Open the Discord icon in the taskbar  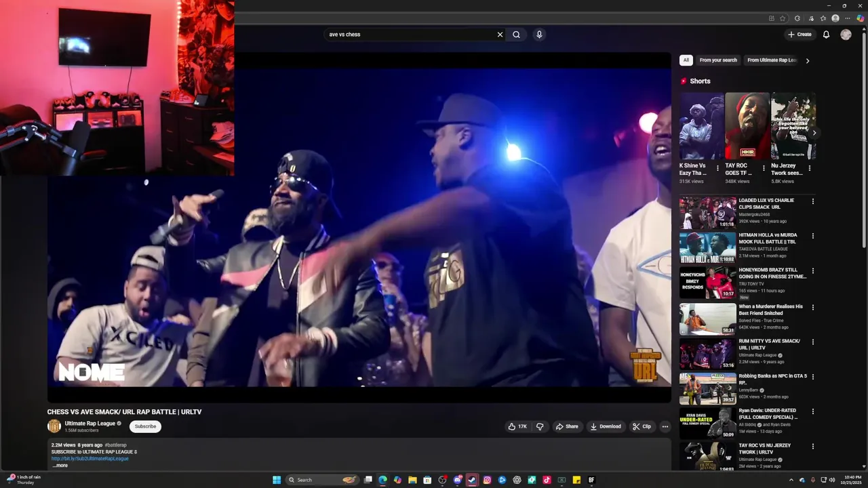457,480
